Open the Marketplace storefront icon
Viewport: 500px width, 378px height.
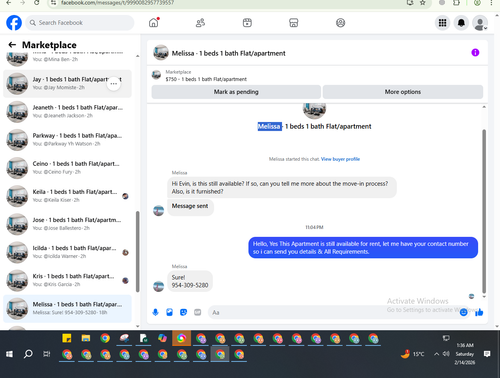[x=293, y=23]
